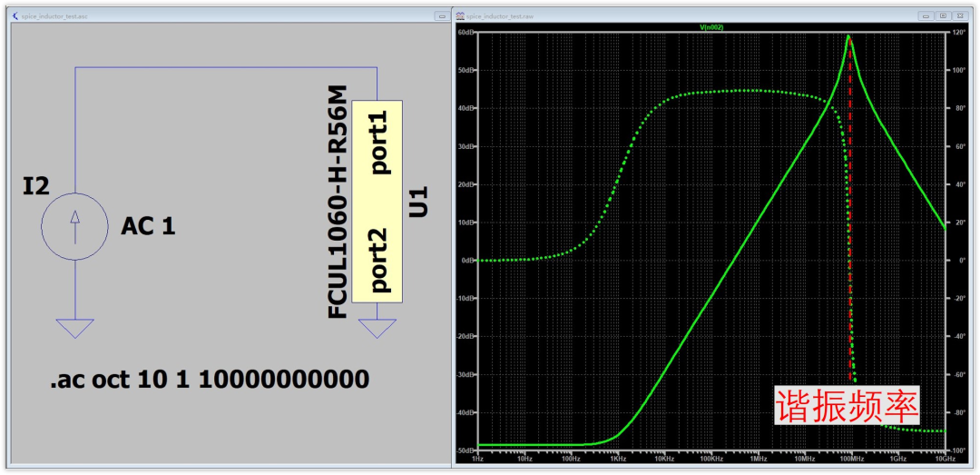The width and height of the screenshot is (980, 475).
Task: Click the V(n002) trace label
Action: pos(711,27)
